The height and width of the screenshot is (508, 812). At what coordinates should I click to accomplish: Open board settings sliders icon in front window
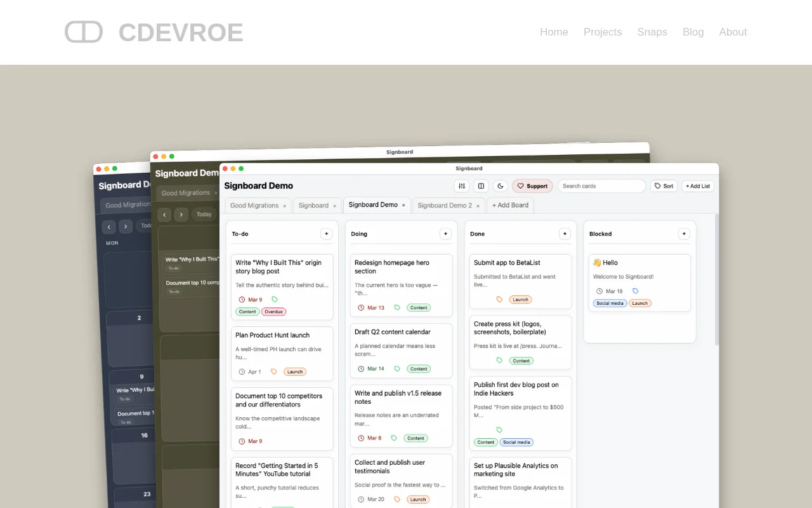[462, 186]
